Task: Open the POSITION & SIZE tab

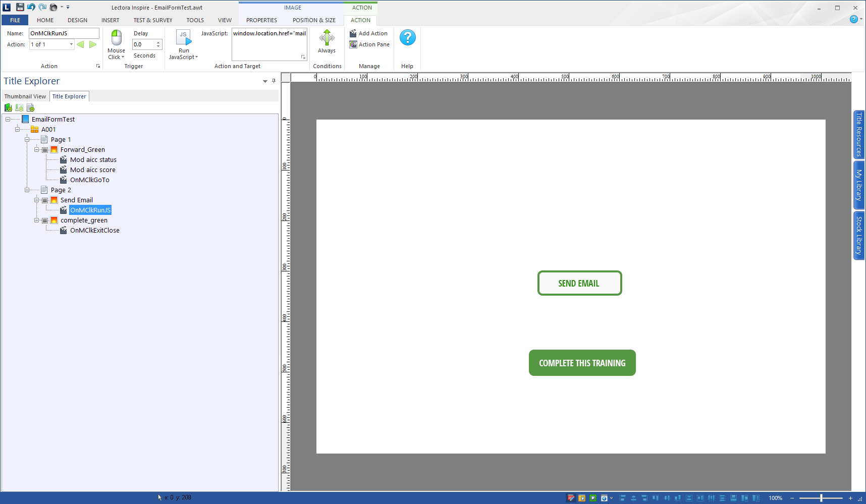Action: [x=314, y=20]
